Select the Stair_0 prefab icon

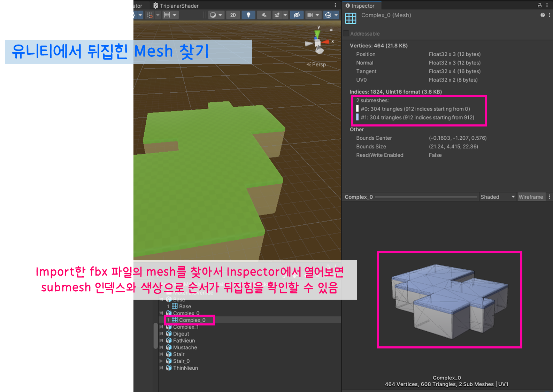169,361
